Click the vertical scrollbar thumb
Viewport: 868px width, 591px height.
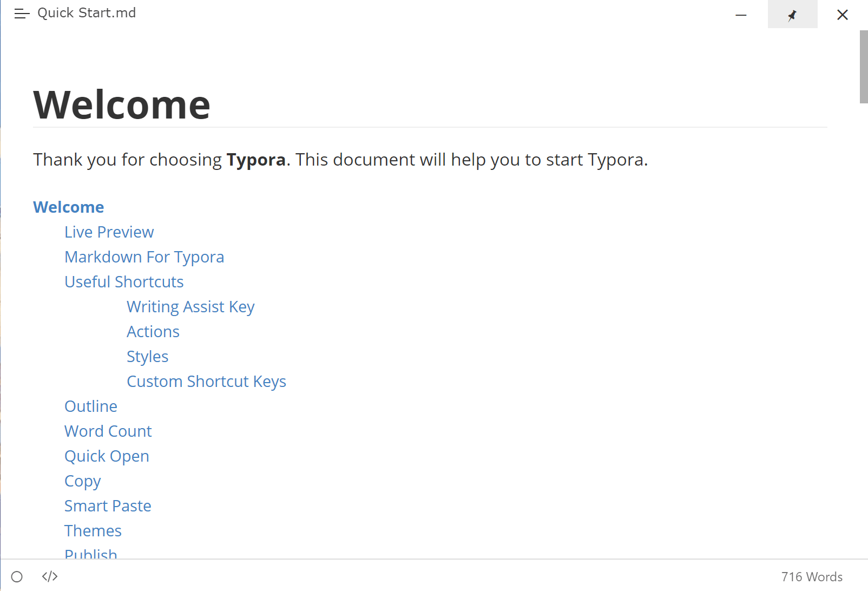pyautogui.click(x=863, y=65)
